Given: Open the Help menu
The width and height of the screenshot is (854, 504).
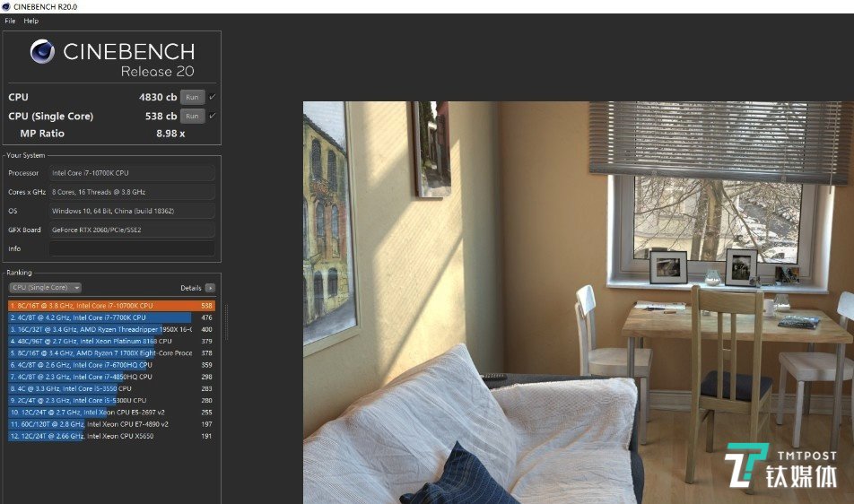Looking at the screenshot, I should coord(31,21).
